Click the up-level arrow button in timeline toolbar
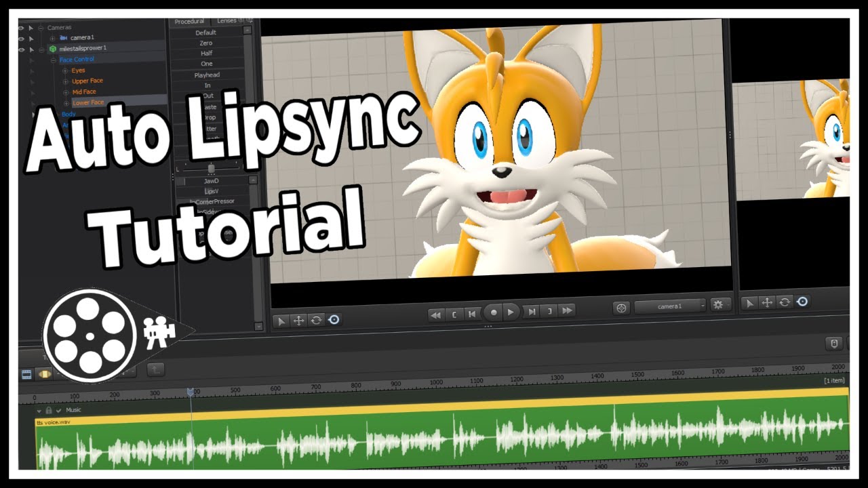 (x=156, y=369)
